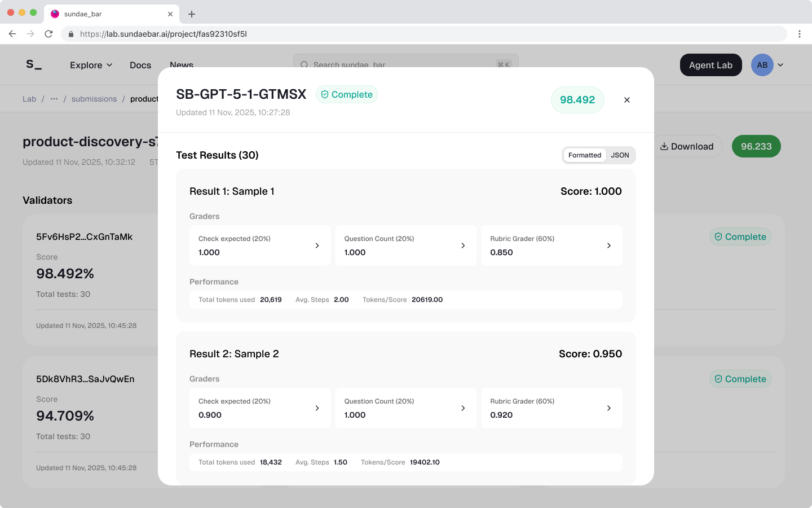Click the Test Results (30) heading
Image resolution: width=812 pixels, height=508 pixels.
[217, 155]
